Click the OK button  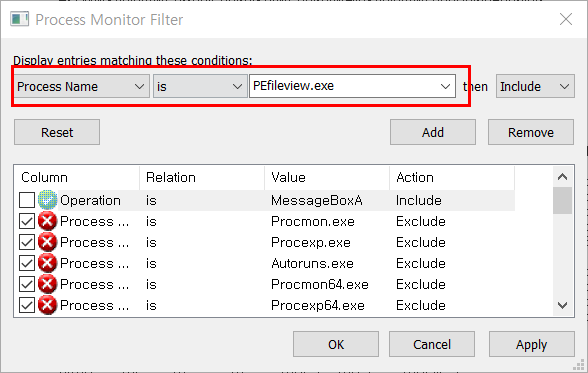click(x=336, y=344)
